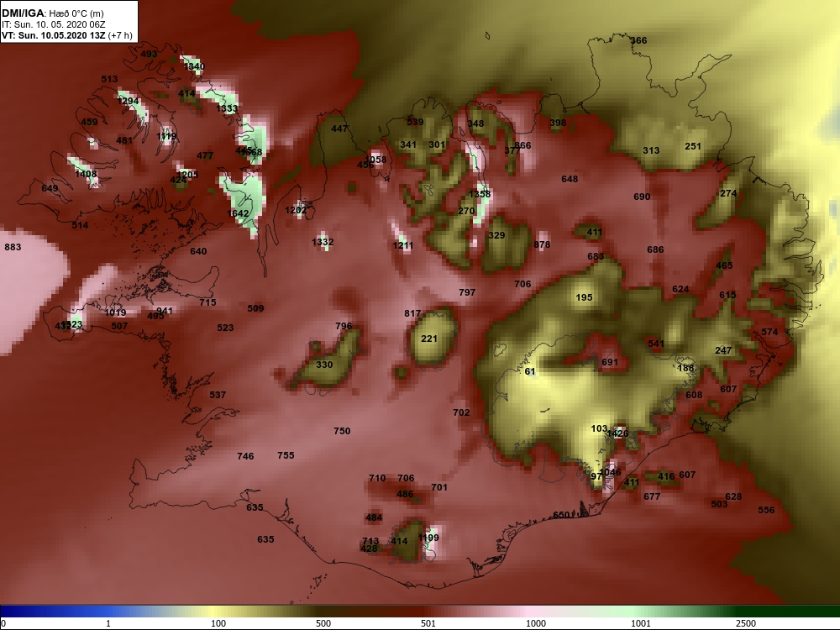
Task: Click the map value 556 in the southeast
Action: (767, 510)
